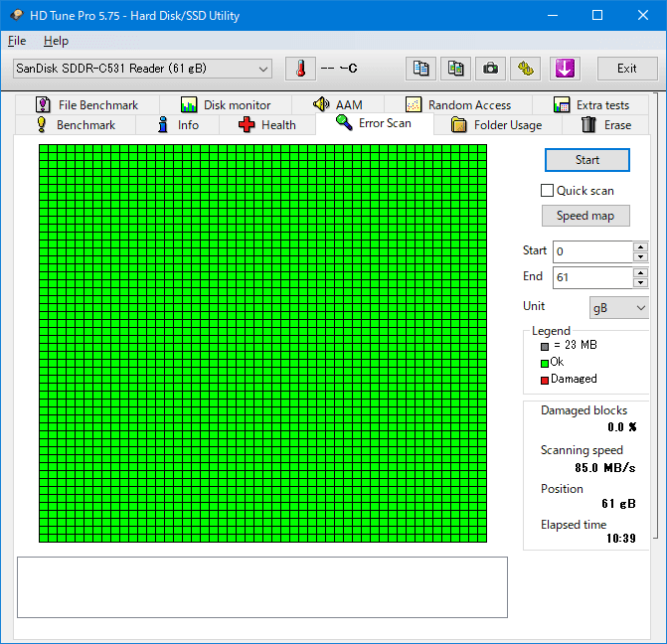Click the Speed map button
This screenshot has width=667, height=644.
pos(585,216)
